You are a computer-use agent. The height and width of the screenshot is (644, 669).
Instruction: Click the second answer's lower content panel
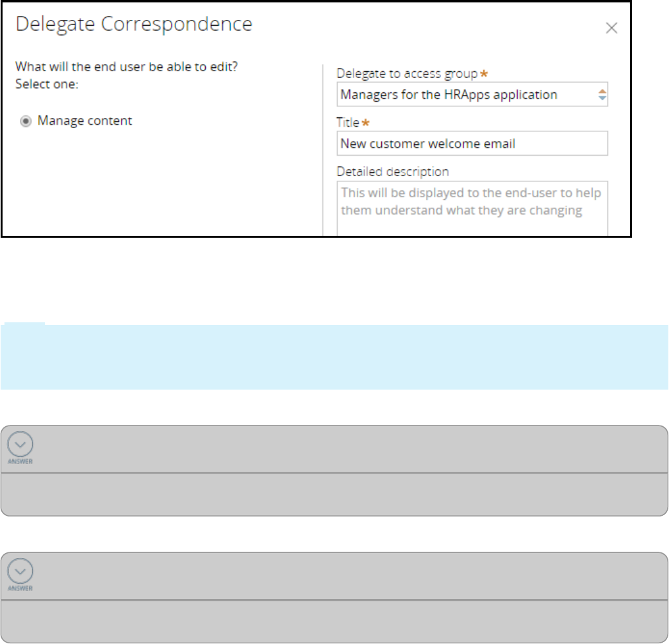pos(333,622)
